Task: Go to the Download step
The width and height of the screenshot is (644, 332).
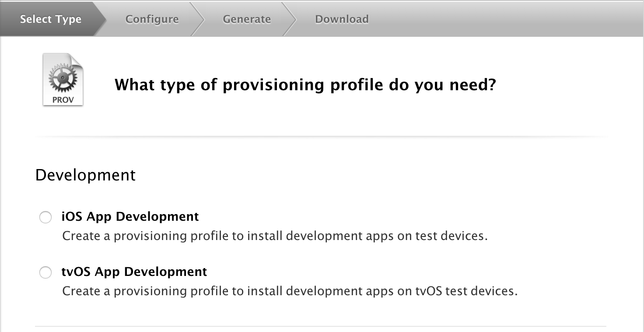Action: [342, 19]
